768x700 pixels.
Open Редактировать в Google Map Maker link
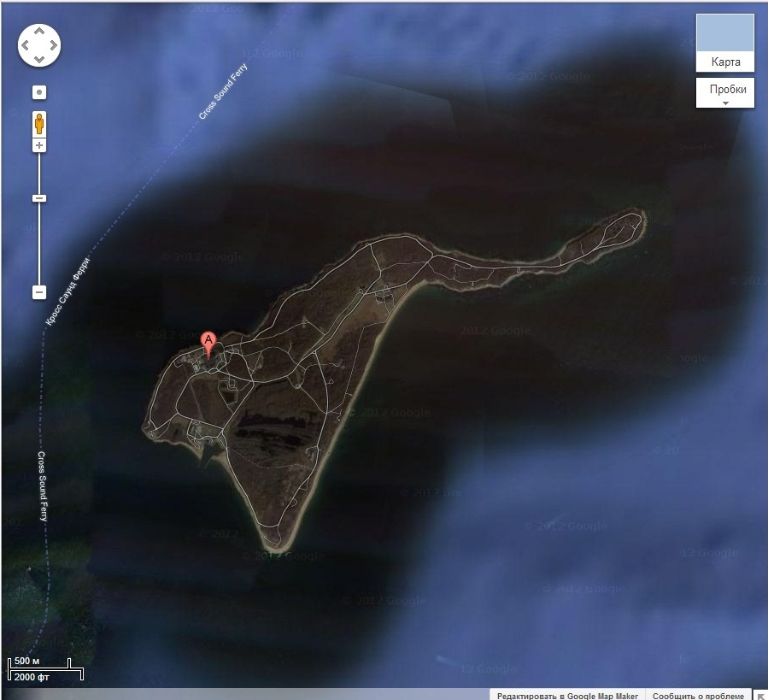pos(567,696)
